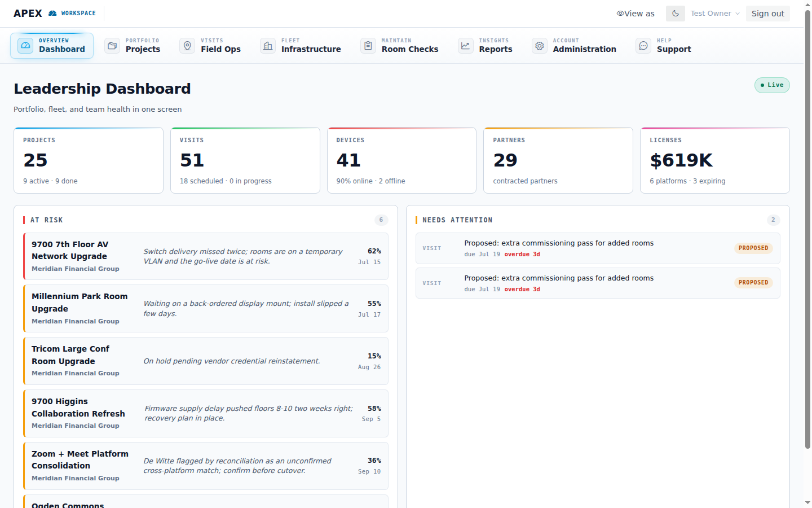This screenshot has height=508, width=812.
Task: Open the Visits stat card showing 51
Action: [245, 160]
